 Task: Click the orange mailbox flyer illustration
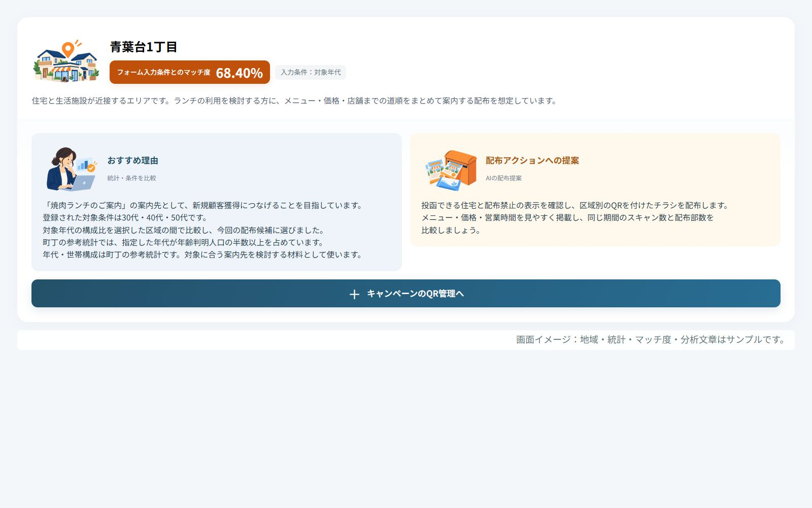tap(451, 170)
